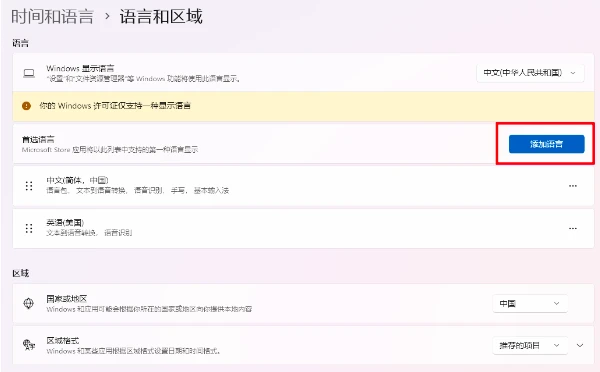
Task: Open more options for 中文(简体，中国)
Action: (572, 186)
